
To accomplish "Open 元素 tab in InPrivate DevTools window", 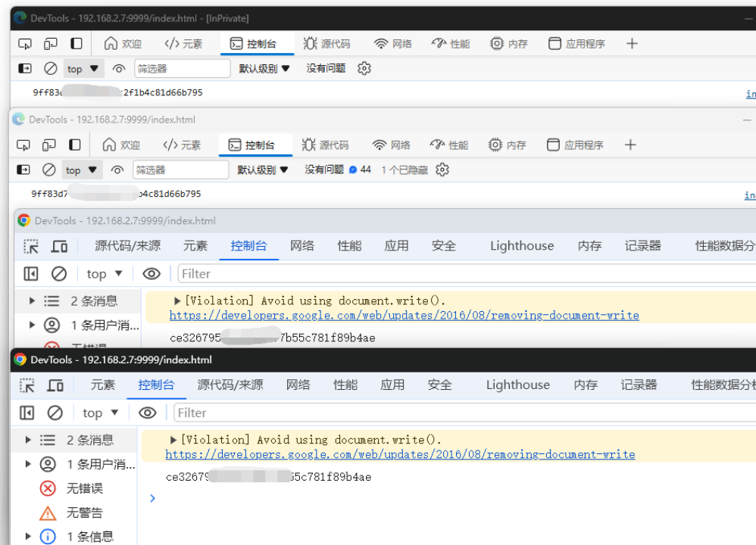I will click(183, 44).
